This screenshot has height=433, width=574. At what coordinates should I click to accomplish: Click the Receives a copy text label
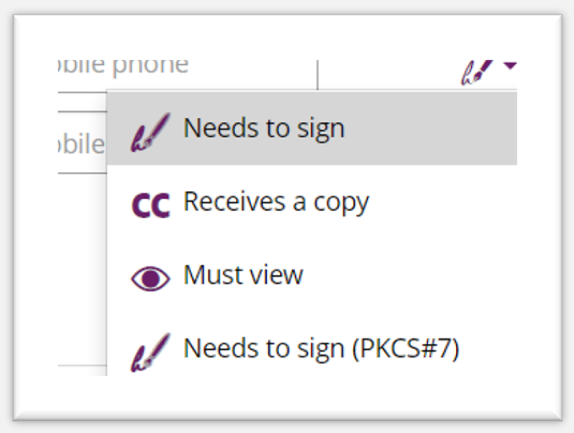tap(276, 202)
